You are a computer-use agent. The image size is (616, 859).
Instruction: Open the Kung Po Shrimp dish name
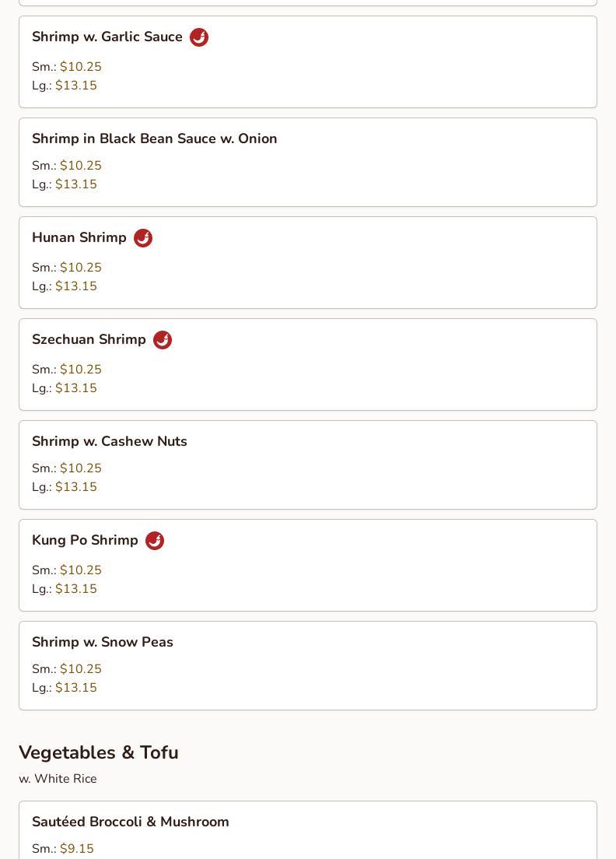pyautogui.click(x=85, y=541)
